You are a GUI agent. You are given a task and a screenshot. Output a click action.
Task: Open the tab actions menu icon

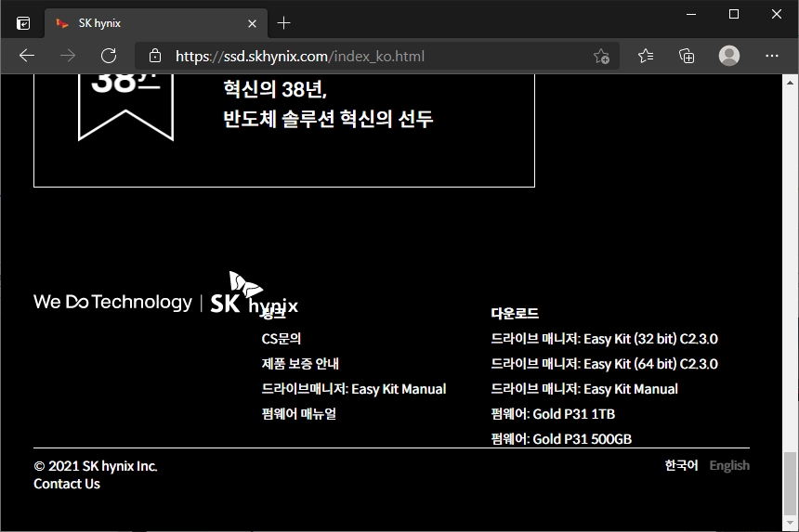[x=23, y=23]
